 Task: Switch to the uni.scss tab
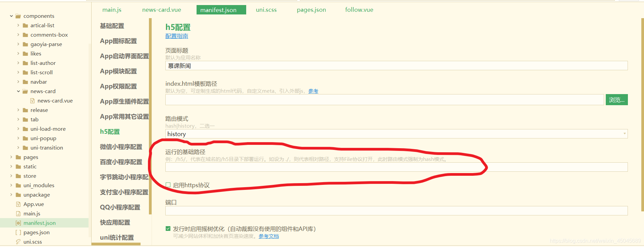[x=266, y=10]
